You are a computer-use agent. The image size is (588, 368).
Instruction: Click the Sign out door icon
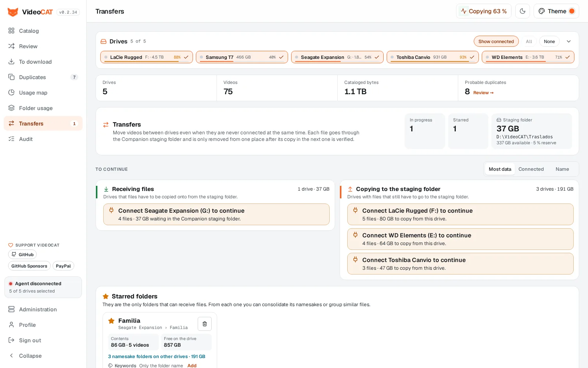coord(11,340)
